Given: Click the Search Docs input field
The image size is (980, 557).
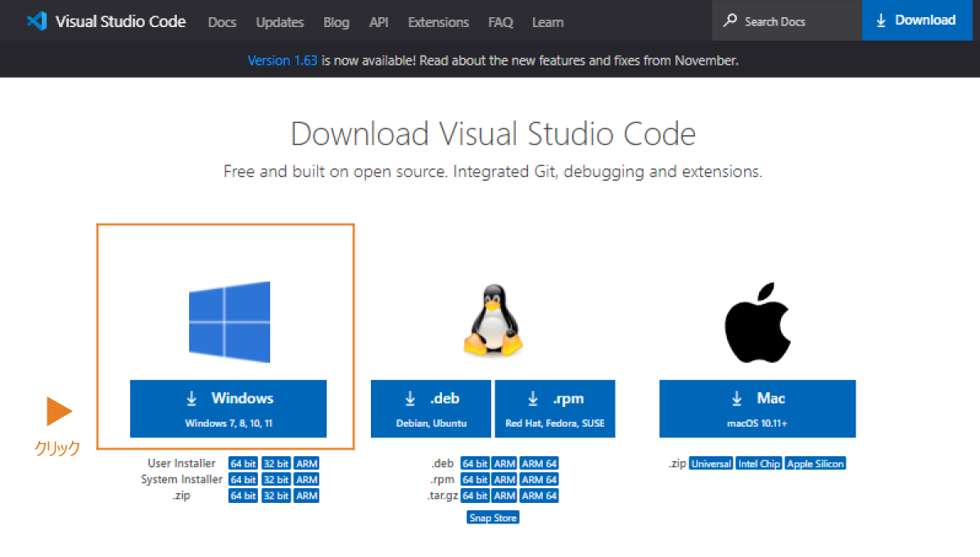Looking at the screenshot, I should pyautogui.click(x=787, y=20).
